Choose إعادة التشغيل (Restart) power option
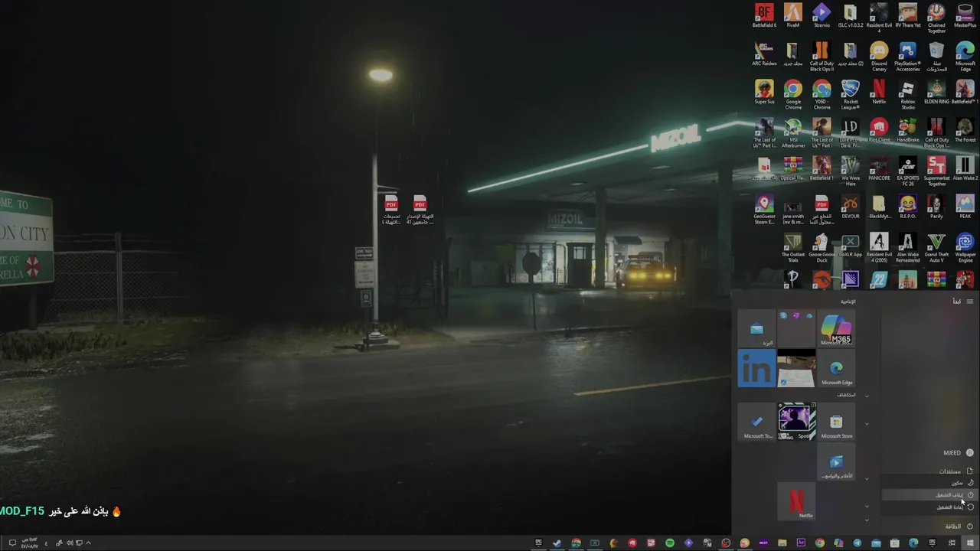The width and height of the screenshot is (980, 551). pos(929,507)
